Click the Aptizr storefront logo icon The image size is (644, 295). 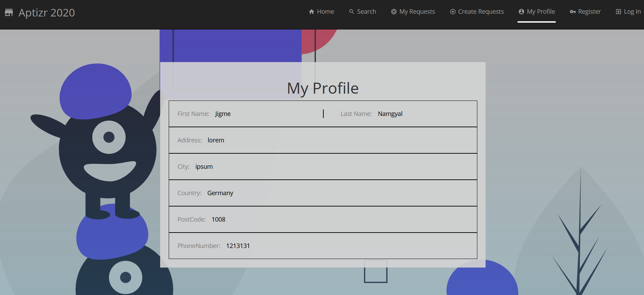tap(9, 13)
